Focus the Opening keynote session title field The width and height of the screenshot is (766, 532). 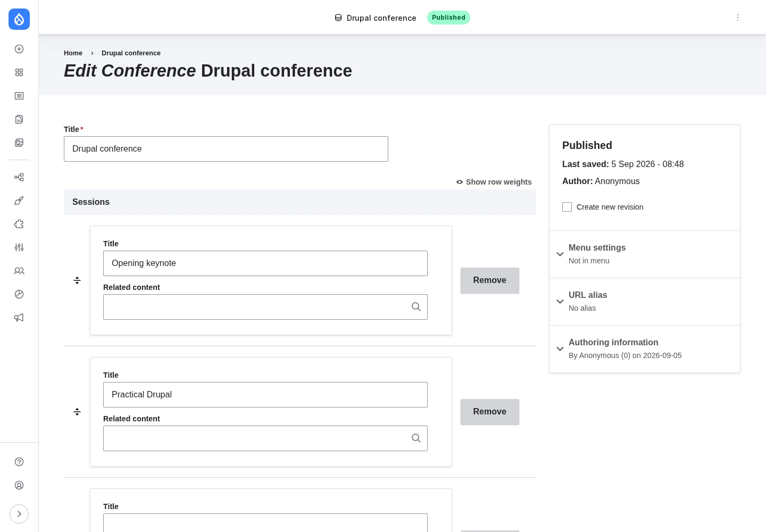coord(265,263)
